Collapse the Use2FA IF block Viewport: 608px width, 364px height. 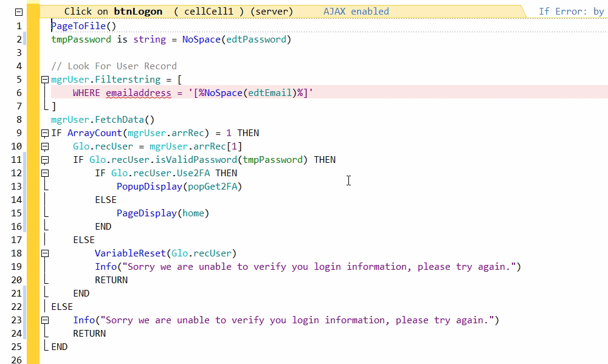[44, 173]
